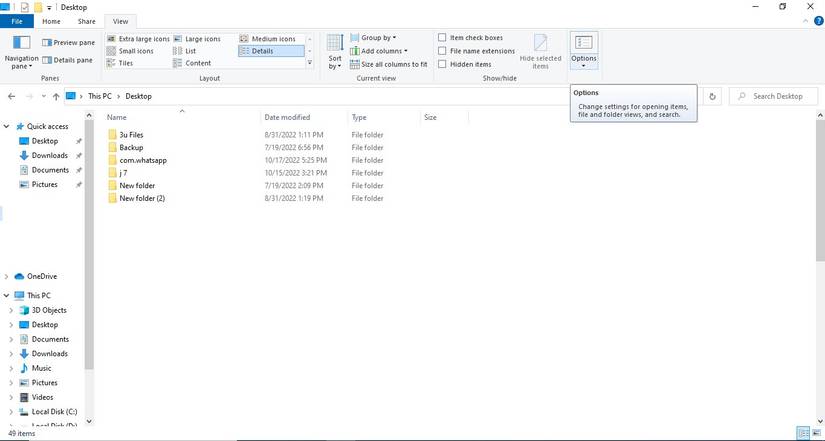The image size is (825, 441).
Task: Sort by the Type column header
Action: [384, 117]
